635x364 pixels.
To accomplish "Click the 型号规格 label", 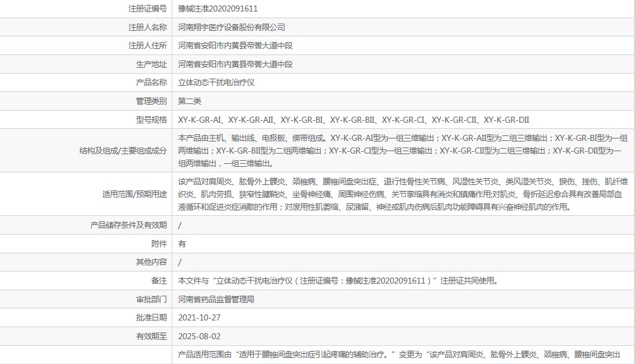I will coord(151,120).
